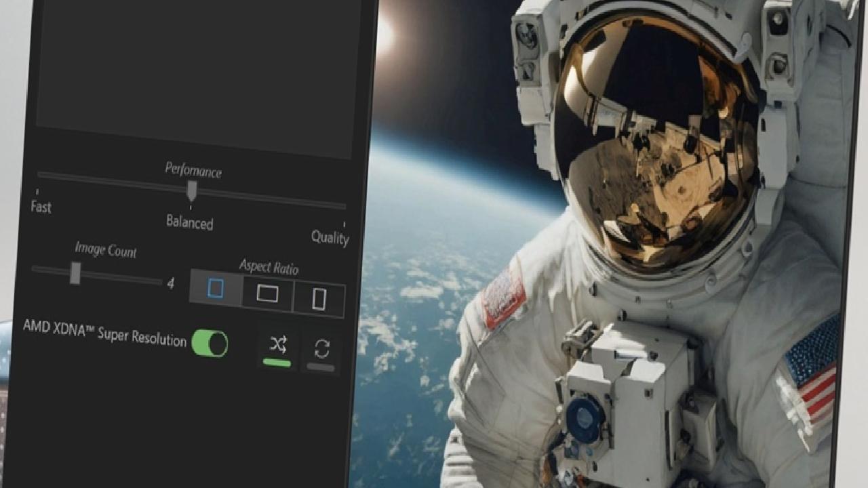The width and height of the screenshot is (868, 488).
Task: Click the Fast end of Performance slider
Action: tap(37, 192)
